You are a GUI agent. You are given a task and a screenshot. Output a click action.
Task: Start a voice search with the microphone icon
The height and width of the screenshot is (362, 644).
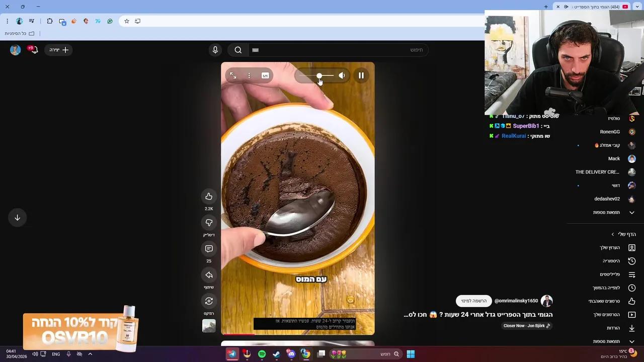point(215,50)
